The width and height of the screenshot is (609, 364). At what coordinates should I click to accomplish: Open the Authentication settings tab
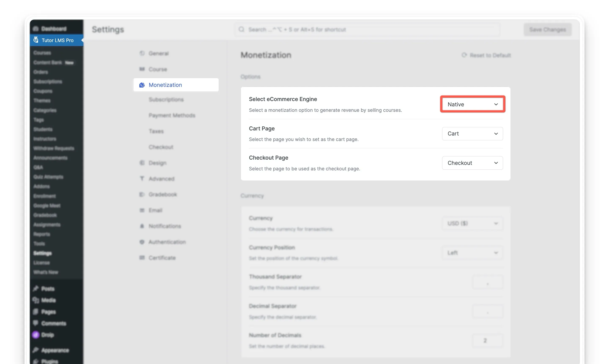(167, 242)
